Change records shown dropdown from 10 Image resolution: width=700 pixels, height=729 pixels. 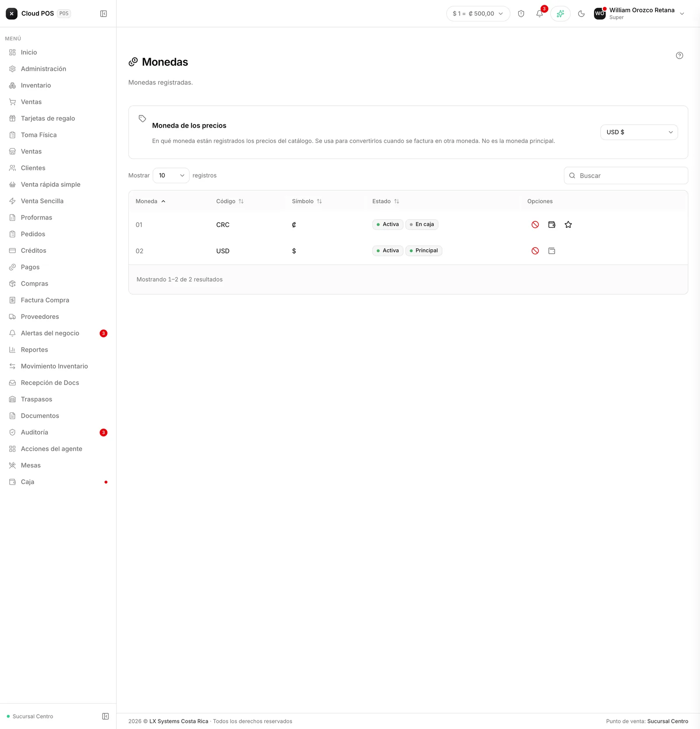tap(171, 175)
